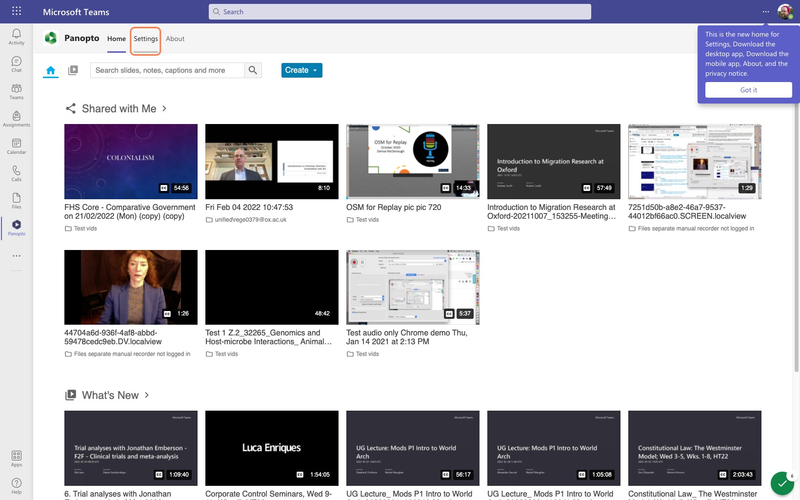The height and width of the screenshot is (500, 800).
Task: Open the Test vids folder link under FHS Core
Action: (x=87, y=228)
